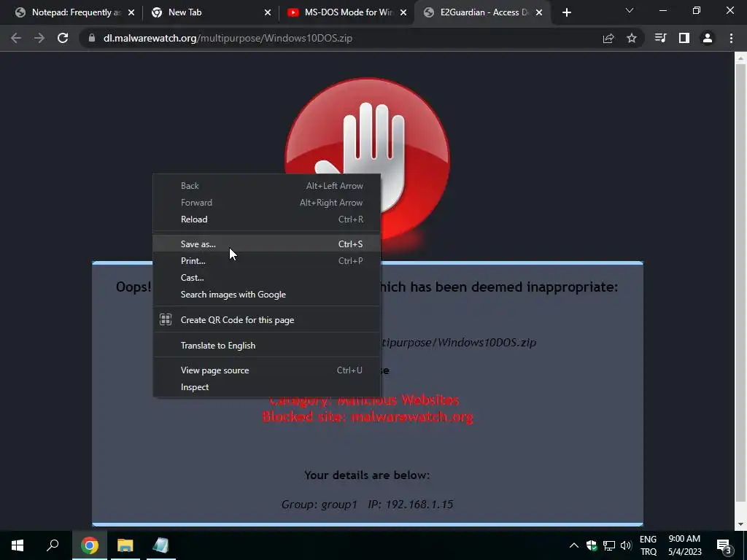Close the Notepad: Frequently asked tab

pos(131,13)
